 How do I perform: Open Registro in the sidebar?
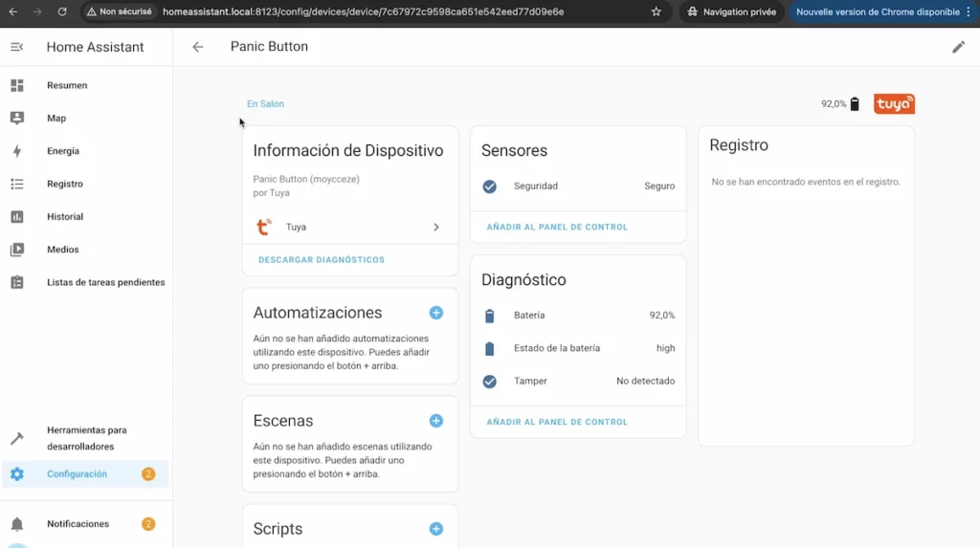[86, 184]
